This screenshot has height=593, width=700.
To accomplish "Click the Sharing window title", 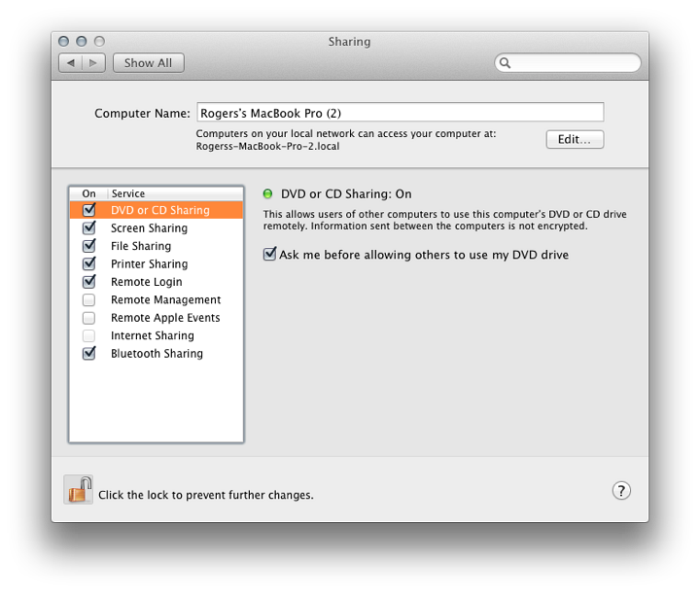I will tap(350, 42).
